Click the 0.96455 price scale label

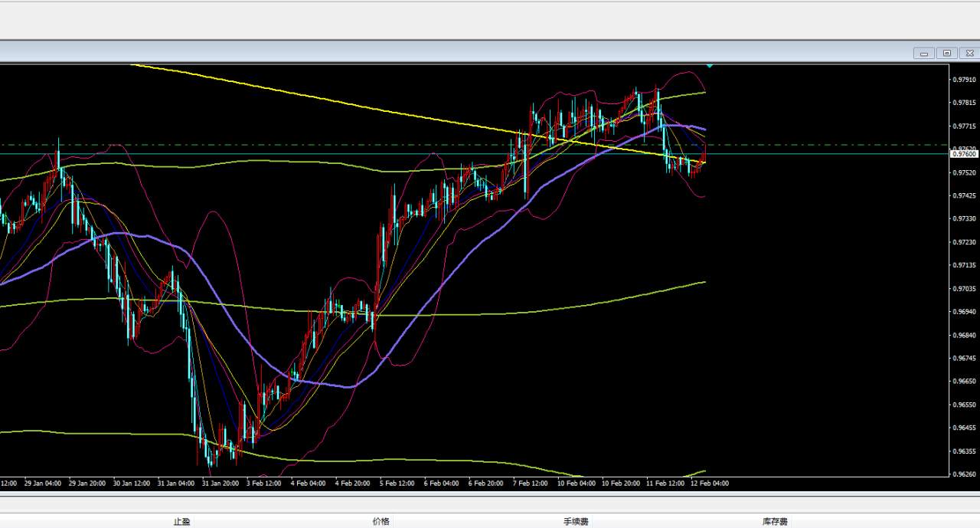pyautogui.click(x=964, y=428)
